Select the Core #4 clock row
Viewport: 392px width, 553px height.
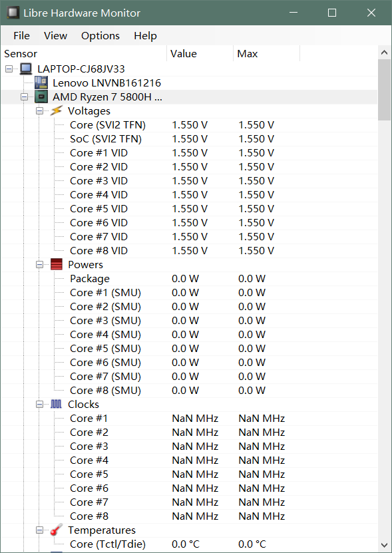click(189, 461)
